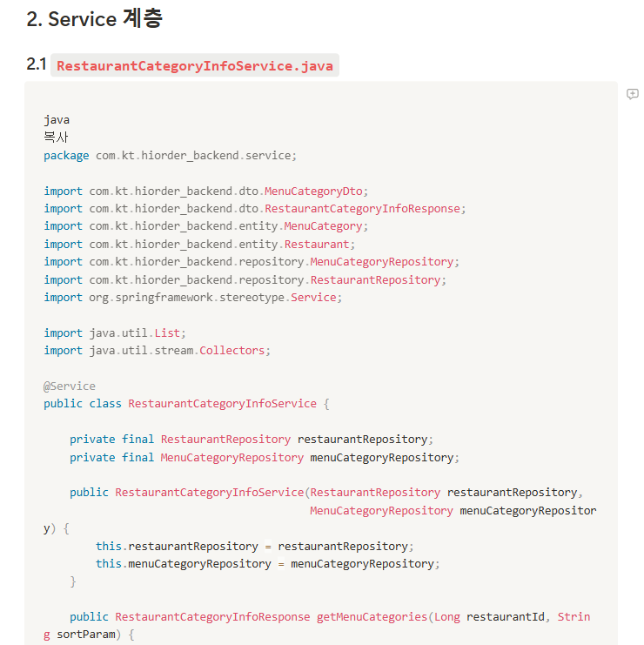
Task: Click the 'import java.util.List;' line
Action: click(115, 333)
